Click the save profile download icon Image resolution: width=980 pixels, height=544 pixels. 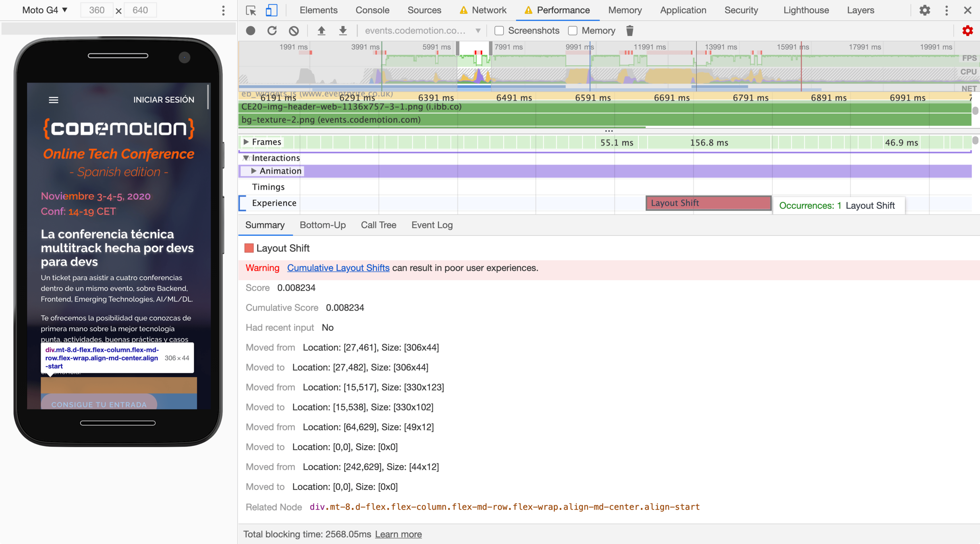(x=343, y=31)
